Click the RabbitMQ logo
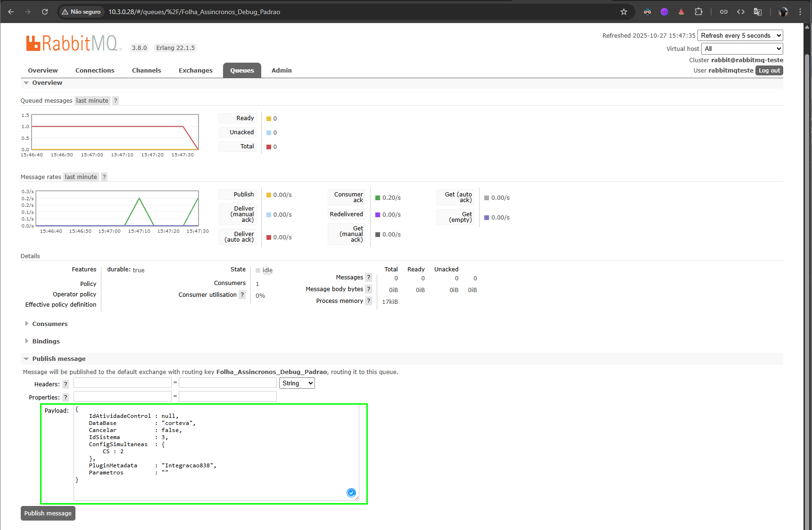Image resolution: width=812 pixels, height=530 pixels. point(74,43)
